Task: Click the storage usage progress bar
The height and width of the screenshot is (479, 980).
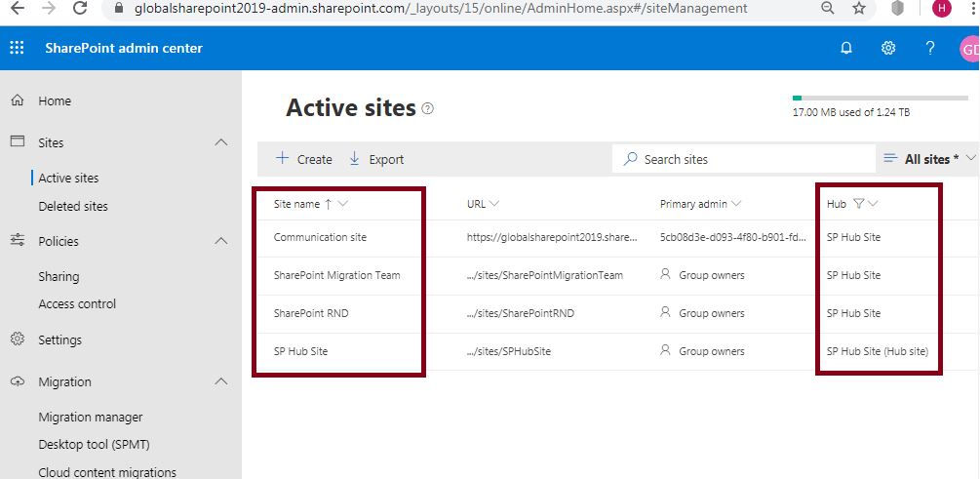Action: [880, 99]
